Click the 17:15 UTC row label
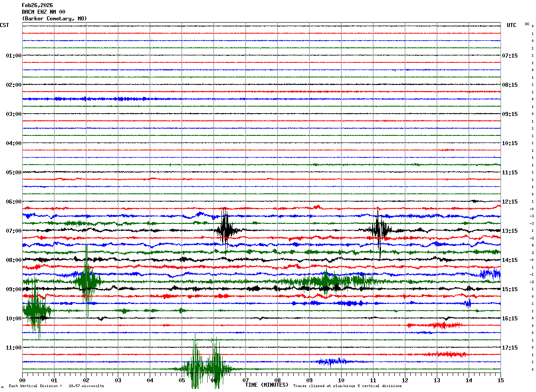The image size is (536, 392). 510,348
